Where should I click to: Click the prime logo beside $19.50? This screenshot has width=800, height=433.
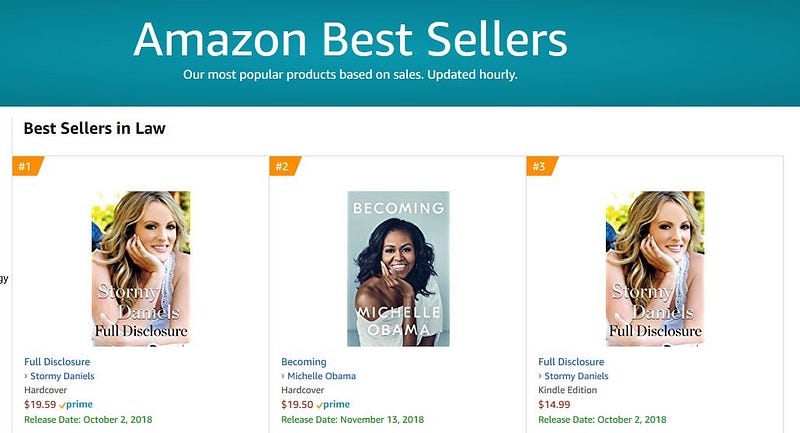336,405
